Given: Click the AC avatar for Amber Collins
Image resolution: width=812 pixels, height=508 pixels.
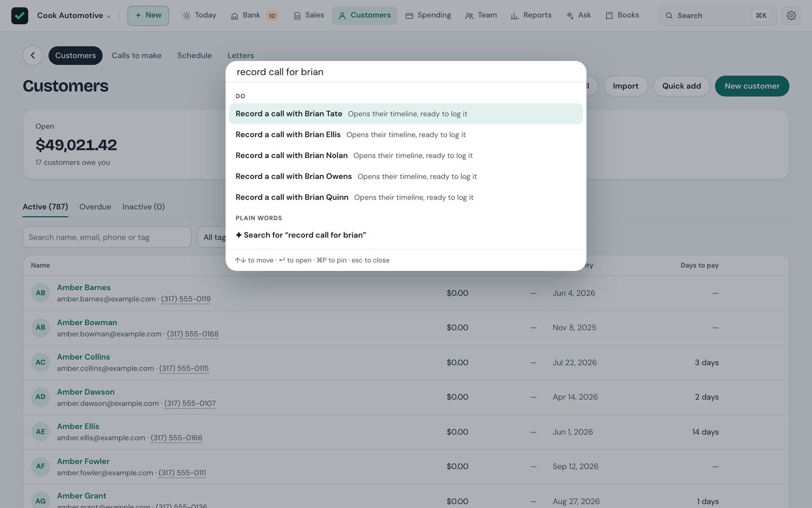Looking at the screenshot, I should (41, 363).
